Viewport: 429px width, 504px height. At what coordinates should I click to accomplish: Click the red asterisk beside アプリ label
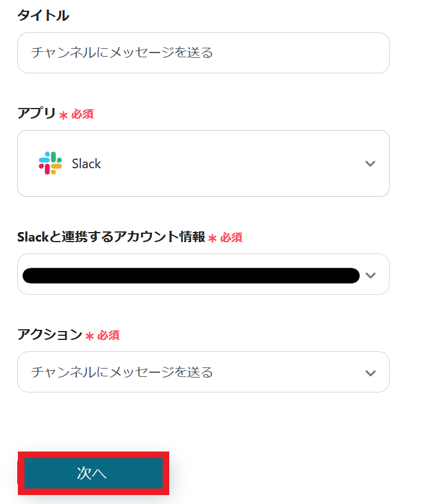tap(63, 115)
